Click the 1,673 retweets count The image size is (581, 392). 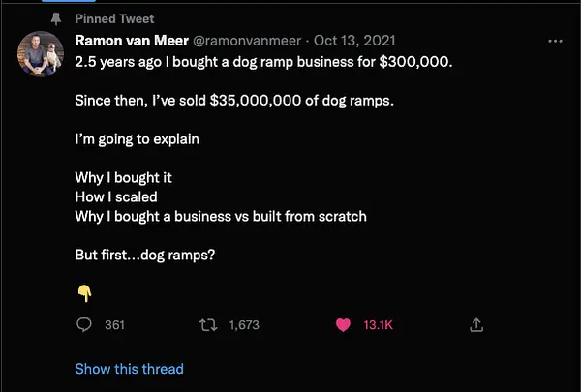(244, 325)
